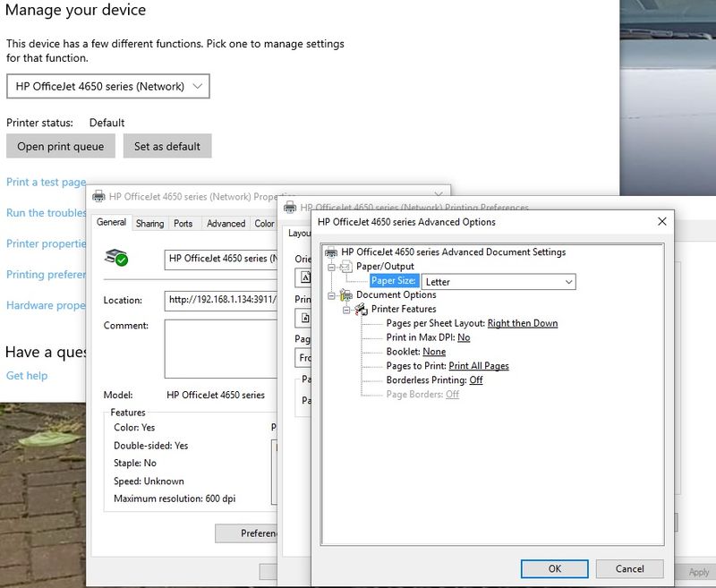This screenshot has width=716, height=588.
Task: Click the Paper/Output envelope icon
Action: coord(345,267)
